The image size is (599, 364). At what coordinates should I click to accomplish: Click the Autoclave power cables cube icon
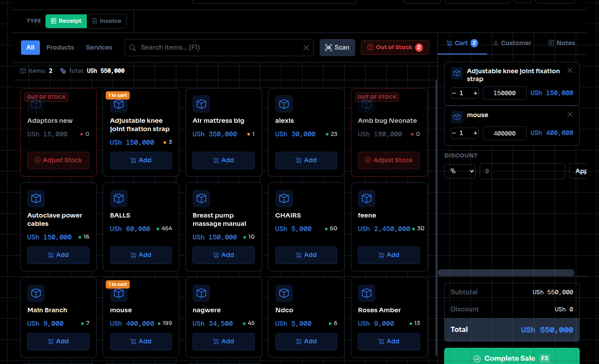pos(36,199)
